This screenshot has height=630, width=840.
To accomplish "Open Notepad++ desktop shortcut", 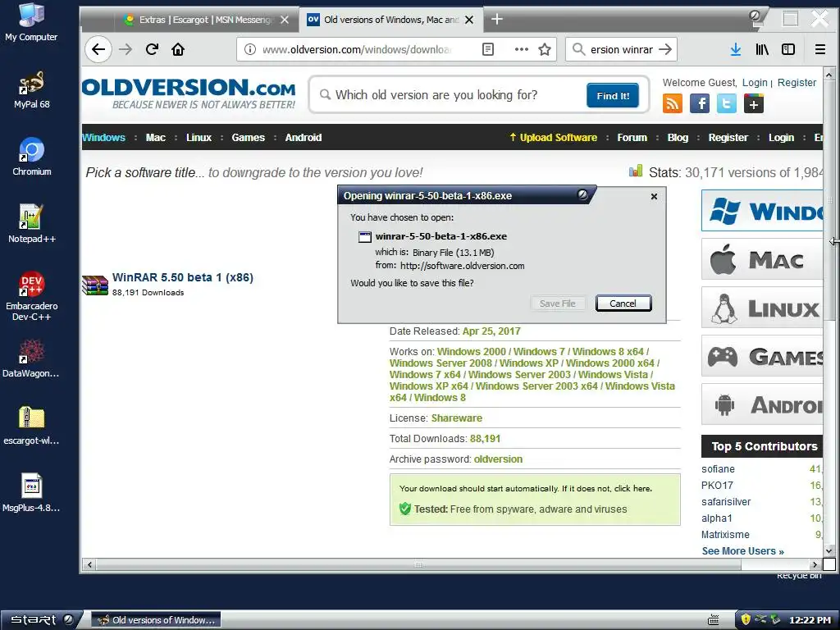I will point(32,223).
